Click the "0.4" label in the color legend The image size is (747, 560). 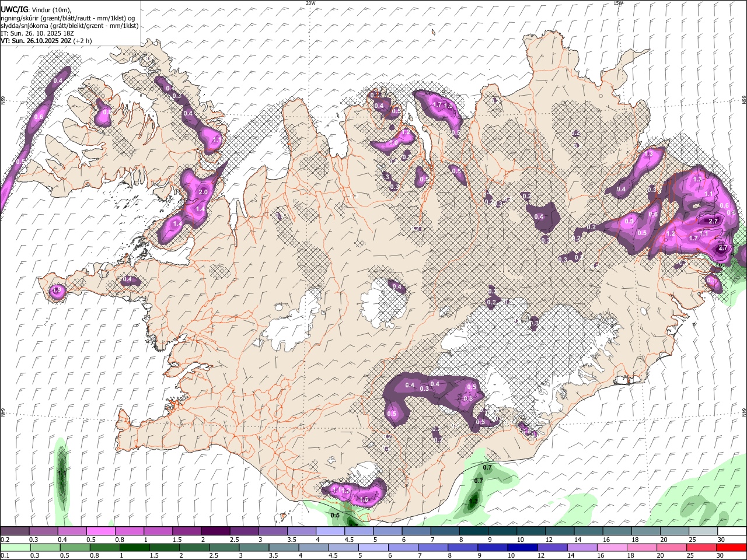tap(62, 540)
